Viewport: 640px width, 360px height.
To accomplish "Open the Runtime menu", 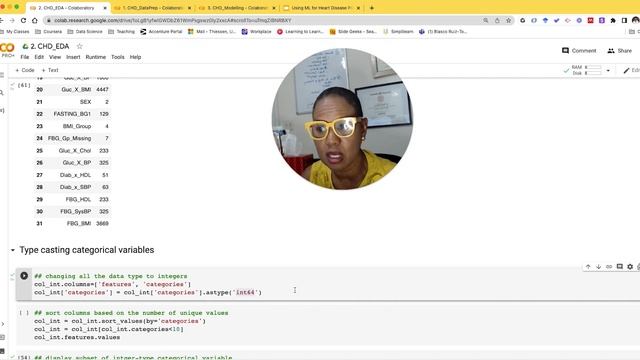I will point(96,57).
